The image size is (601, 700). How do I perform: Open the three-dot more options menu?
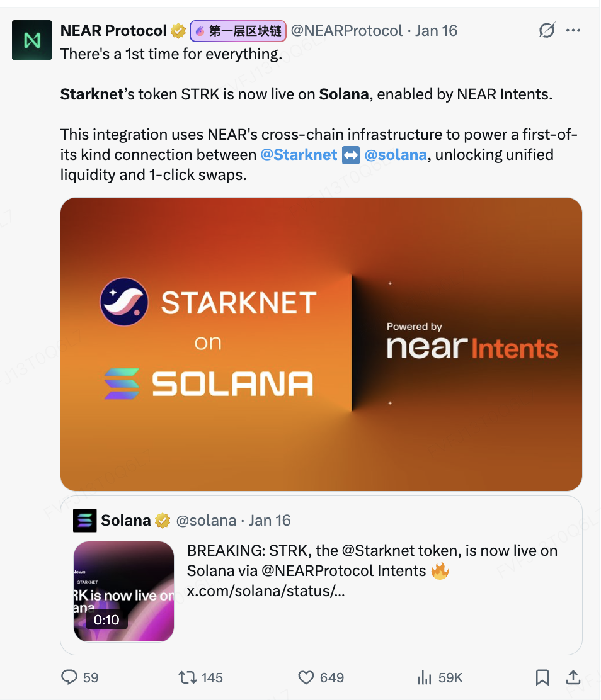[573, 30]
